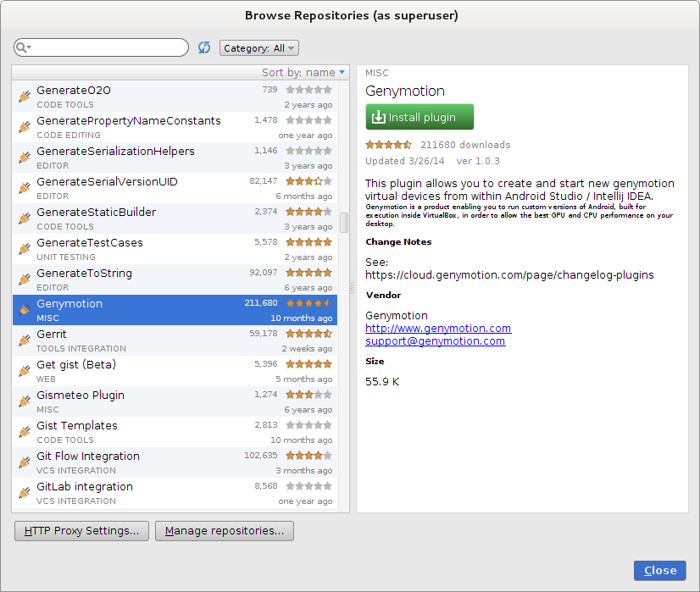Viewport: 700px width, 592px height.
Task: Click star rating of Git Flow Integration
Action: tap(309, 456)
